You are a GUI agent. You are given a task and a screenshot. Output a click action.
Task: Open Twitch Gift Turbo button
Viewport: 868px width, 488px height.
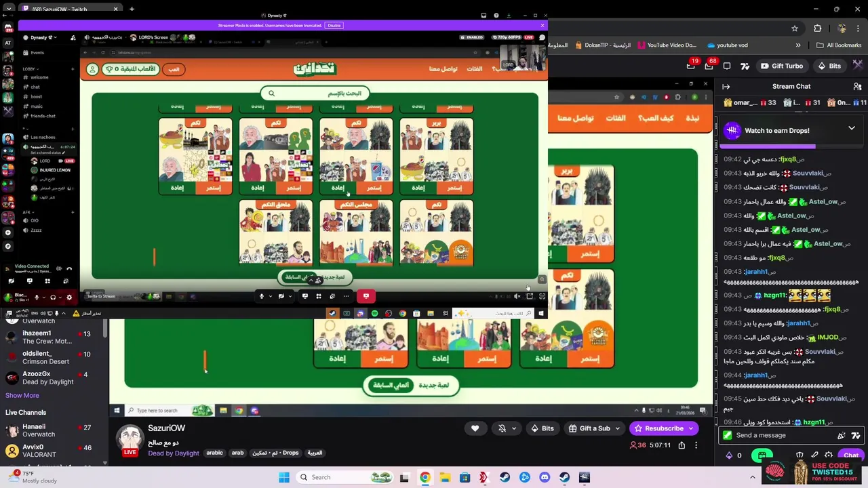(782, 66)
